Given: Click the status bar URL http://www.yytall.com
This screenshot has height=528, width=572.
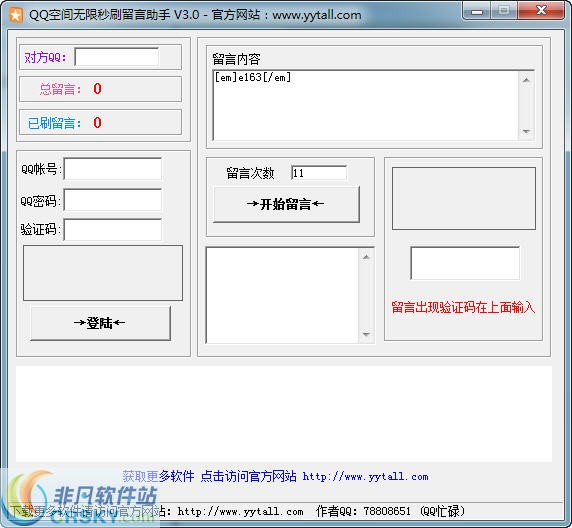Looking at the screenshot, I should point(240,512).
